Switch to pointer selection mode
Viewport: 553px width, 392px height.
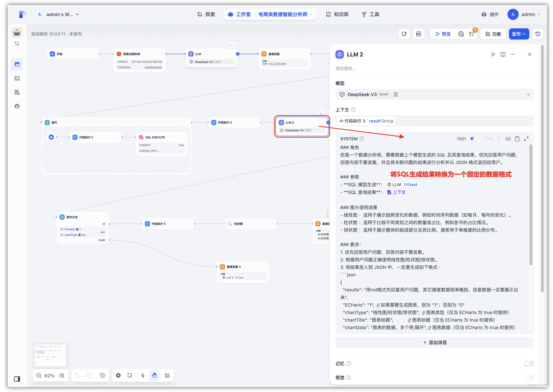pyautogui.click(x=143, y=375)
